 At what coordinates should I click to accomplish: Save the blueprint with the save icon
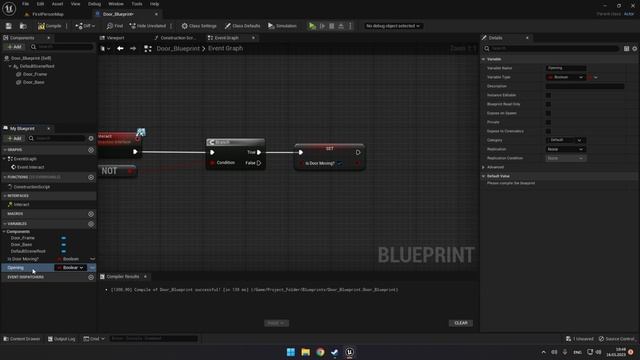point(9,26)
